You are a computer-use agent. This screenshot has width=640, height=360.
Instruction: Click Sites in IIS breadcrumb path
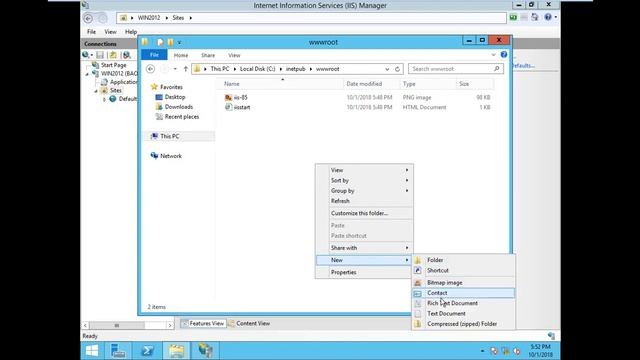click(x=178, y=18)
